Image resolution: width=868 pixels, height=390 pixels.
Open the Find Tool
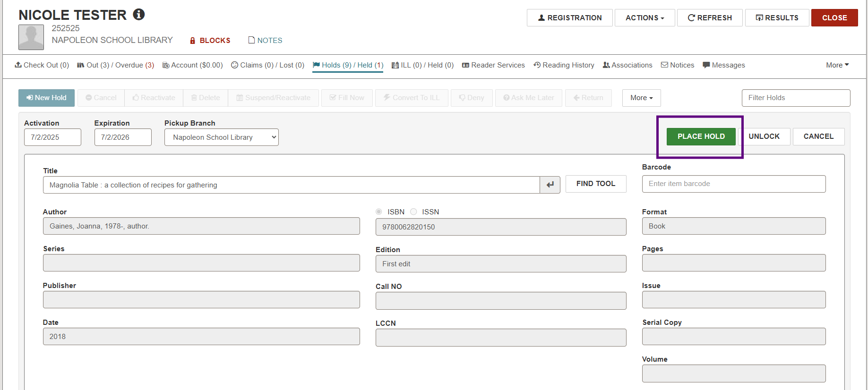[x=596, y=184]
